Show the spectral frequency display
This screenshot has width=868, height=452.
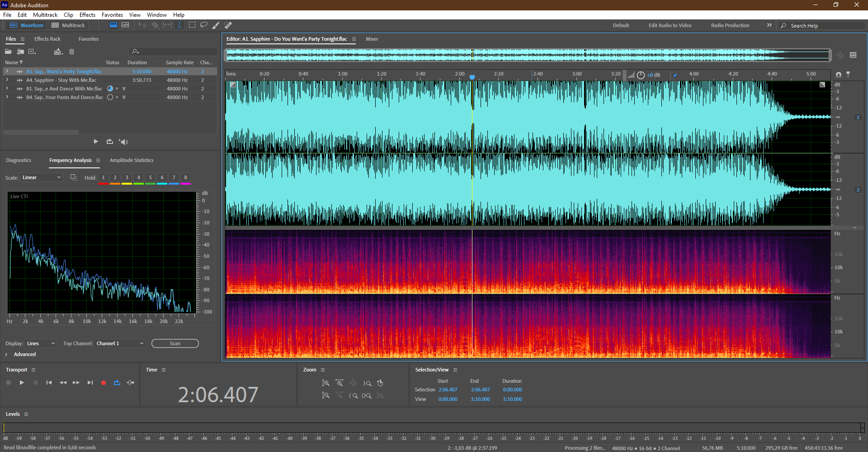click(x=113, y=25)
